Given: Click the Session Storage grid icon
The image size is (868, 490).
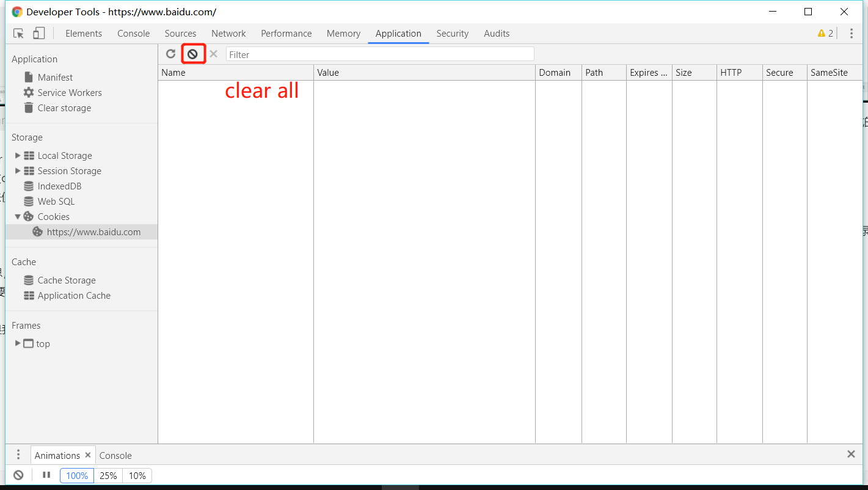Looking at the screenshot, I should (29, 171).
